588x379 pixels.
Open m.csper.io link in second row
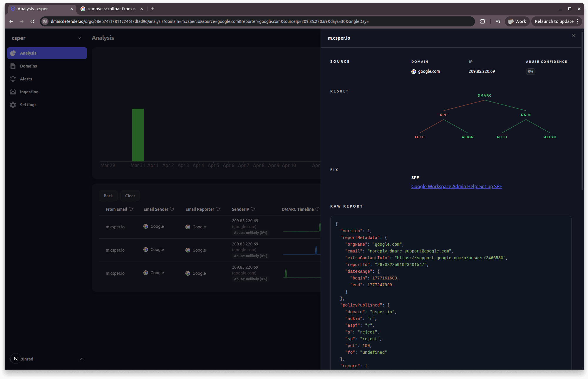click(115, 250)
